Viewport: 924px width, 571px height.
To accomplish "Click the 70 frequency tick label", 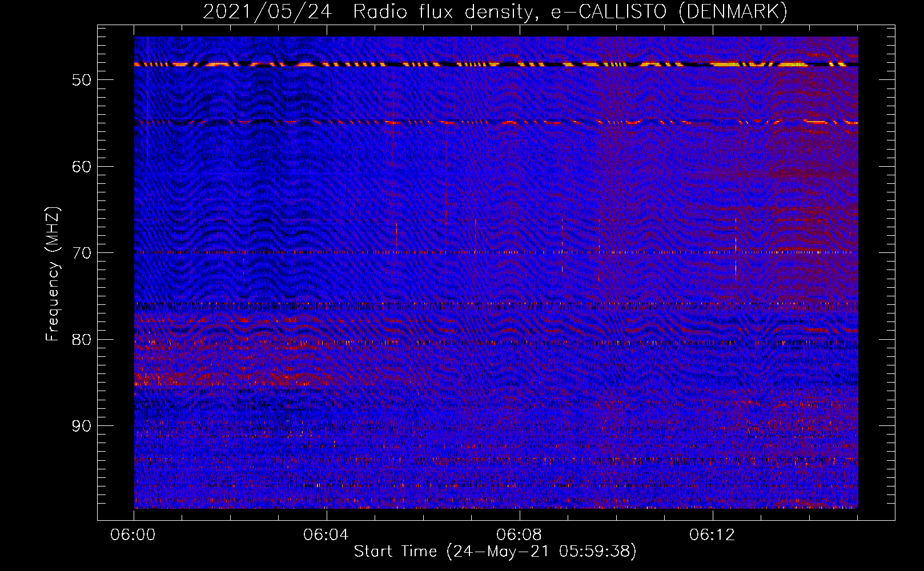I will (82, 253).
